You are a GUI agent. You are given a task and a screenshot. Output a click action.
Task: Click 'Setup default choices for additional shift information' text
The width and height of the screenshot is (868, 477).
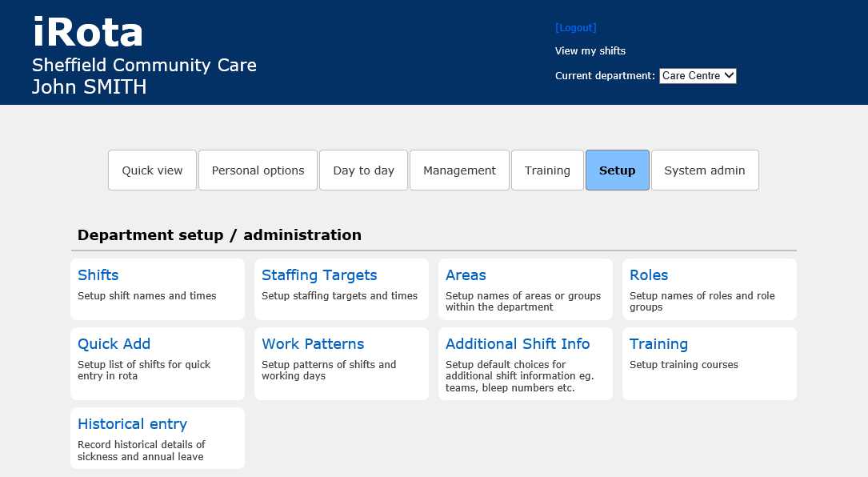(519, 376)
